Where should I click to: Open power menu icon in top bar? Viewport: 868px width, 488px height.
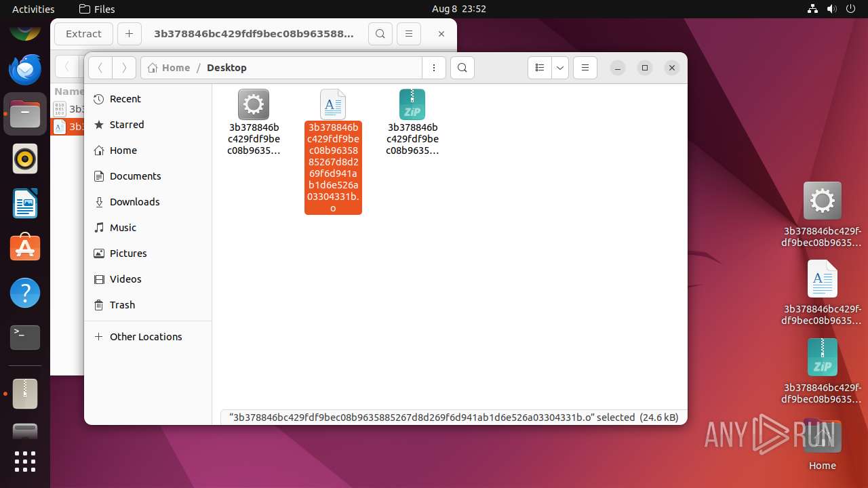(x=850, y=9)
